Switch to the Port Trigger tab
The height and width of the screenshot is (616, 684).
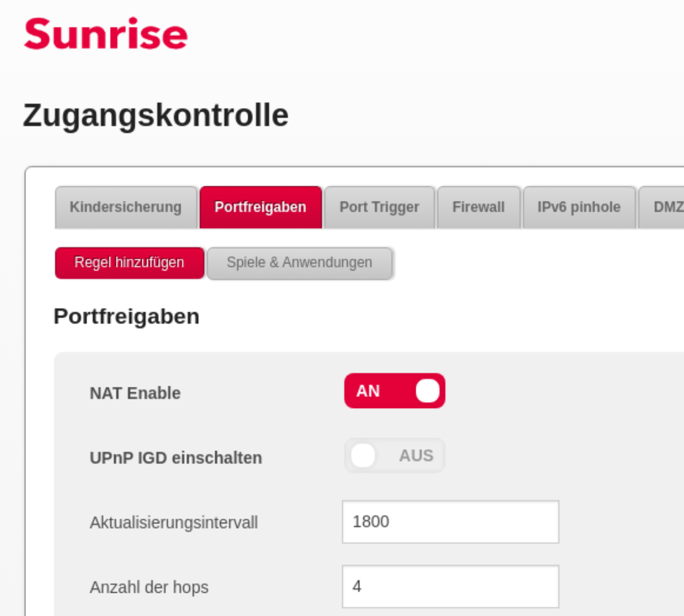click(379, 207)
